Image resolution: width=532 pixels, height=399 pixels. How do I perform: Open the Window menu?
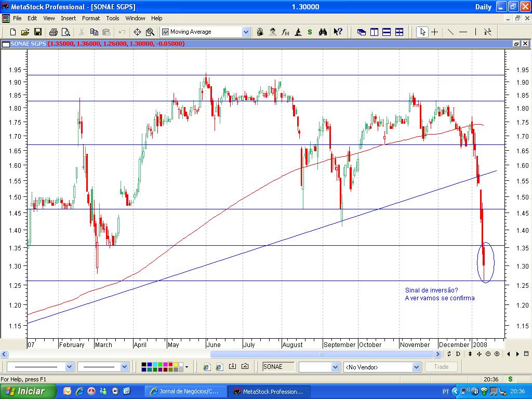tap(135, 18)
